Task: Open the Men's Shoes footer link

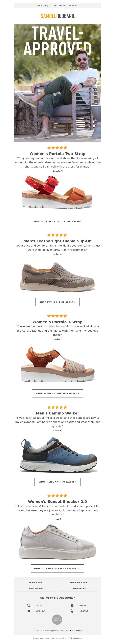Action: click(36, 582)
